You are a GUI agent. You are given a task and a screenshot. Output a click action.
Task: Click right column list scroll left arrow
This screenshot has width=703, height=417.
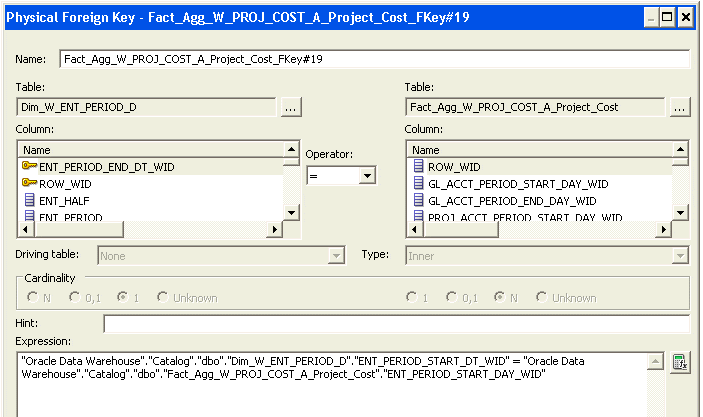415,230
